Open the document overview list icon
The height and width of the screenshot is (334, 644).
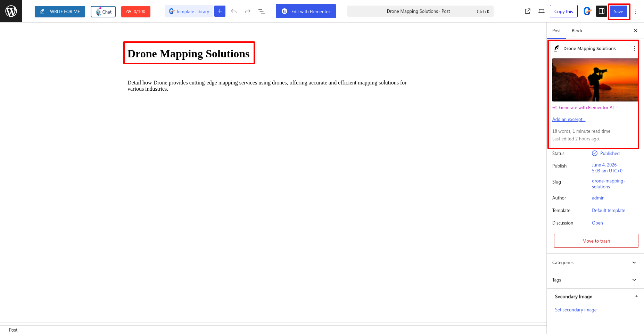[262, 11]
